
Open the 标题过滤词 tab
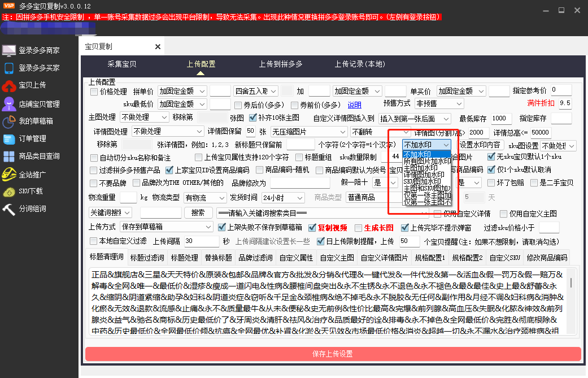click(147, 258)
